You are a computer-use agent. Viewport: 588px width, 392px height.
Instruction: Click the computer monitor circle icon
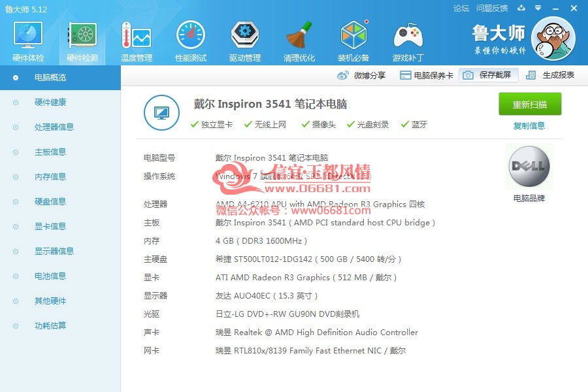161,112
